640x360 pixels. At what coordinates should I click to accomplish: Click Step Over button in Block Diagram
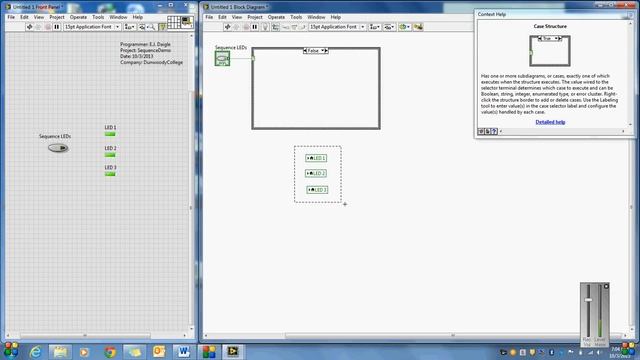coord(294,27)
